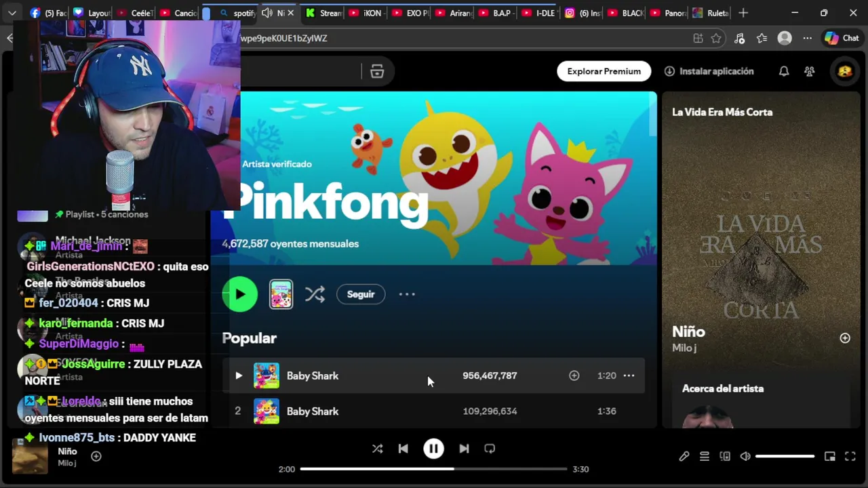The height and width of the screenshot is (488, 868).
Task: Switch to the iKON YouTube tab
Action: (366, 13)
